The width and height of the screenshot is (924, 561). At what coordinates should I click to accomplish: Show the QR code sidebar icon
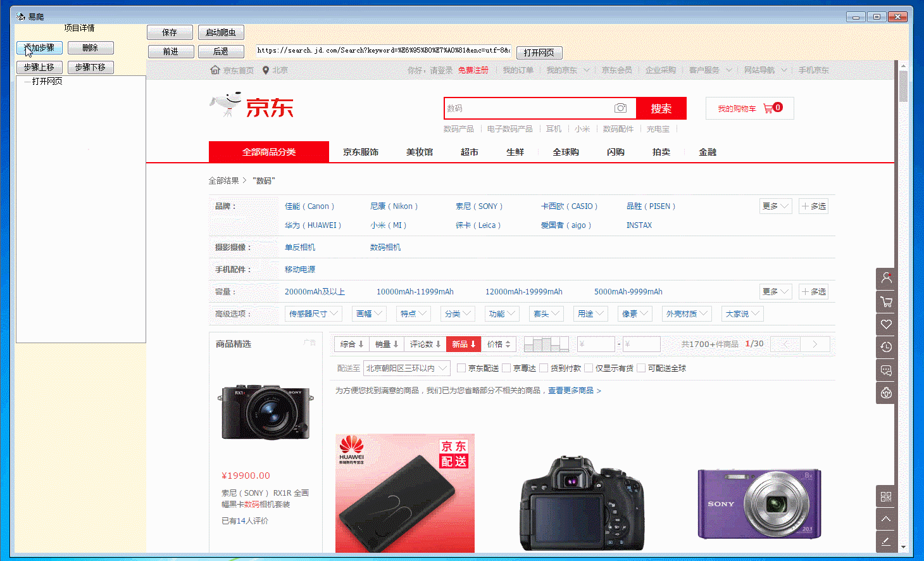click(886, 496)
